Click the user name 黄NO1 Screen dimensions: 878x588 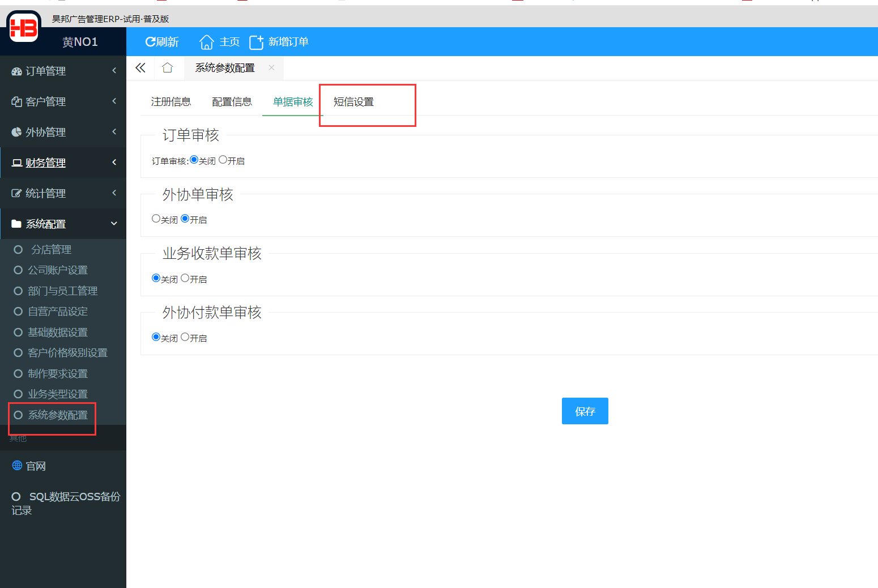click(80, 42)
